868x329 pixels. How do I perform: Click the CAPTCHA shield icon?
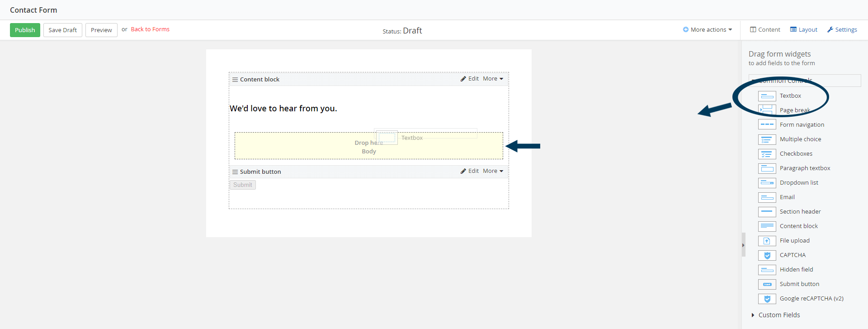pos(767,255)
